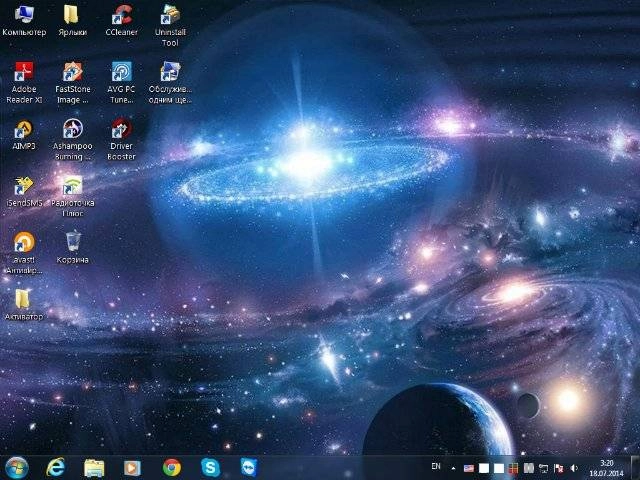Click the Show desktop button
Image resolution: width=640 pixels, height=480 pixels.
tap(636, 468)
